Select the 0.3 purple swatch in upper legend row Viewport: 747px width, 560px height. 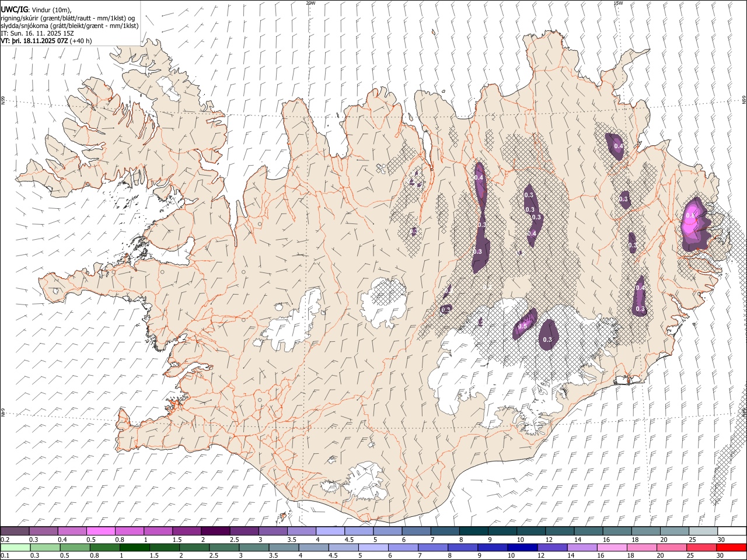click(44, 531)
